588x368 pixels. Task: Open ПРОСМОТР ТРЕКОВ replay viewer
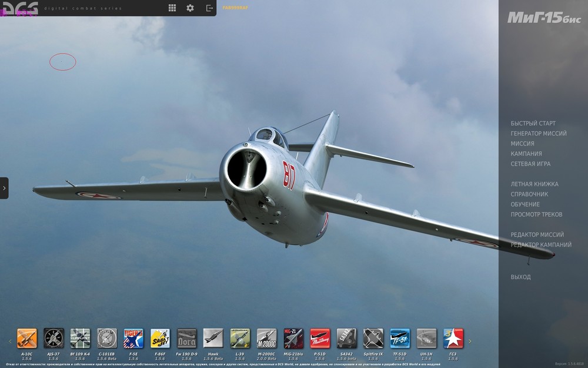click(536, 214)
